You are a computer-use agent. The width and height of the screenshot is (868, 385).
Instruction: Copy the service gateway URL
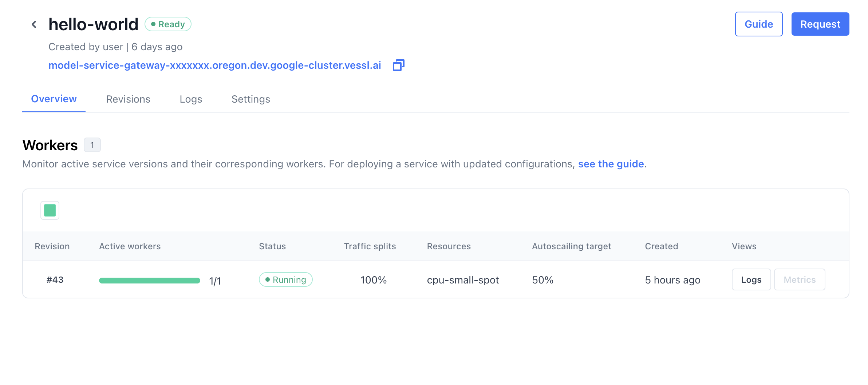pyautogui.click(x=398, y=65)
